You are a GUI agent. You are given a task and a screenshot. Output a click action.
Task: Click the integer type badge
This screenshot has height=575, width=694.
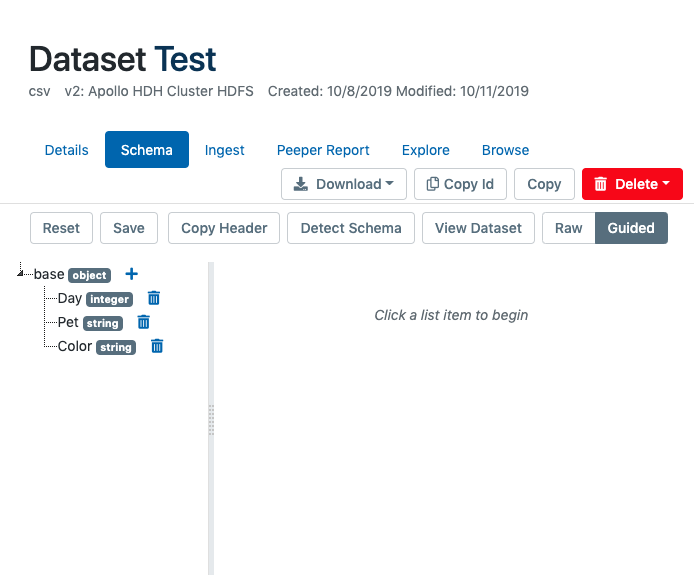tap(109, 299)
